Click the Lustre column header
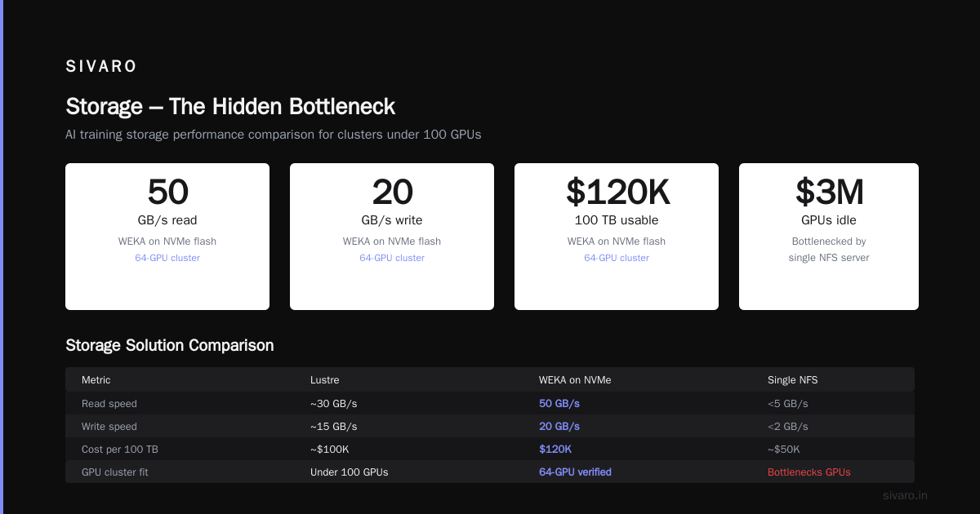The image size is (980, 514). point(325,380)
